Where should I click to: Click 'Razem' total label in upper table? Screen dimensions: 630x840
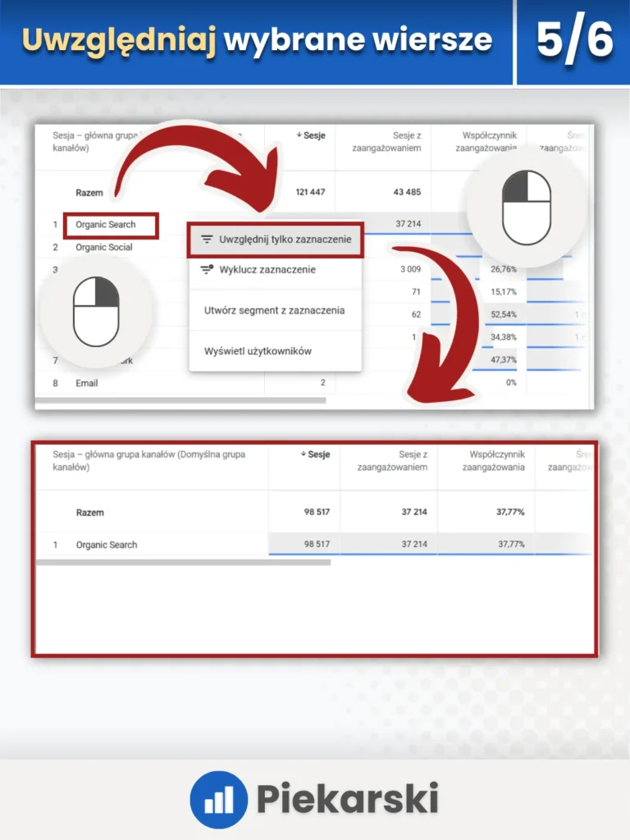[x=89, y=192]
